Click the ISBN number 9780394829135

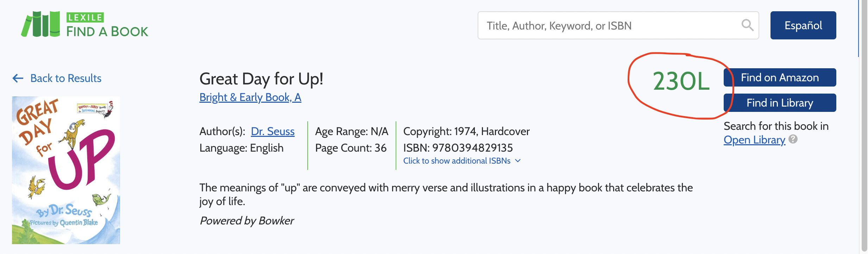click(472, 148)
